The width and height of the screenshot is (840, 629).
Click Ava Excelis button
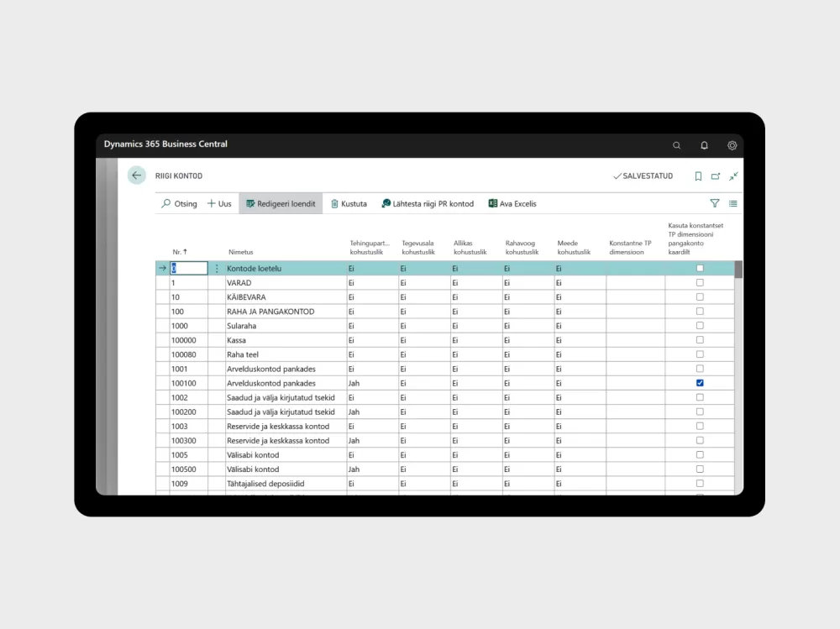click(x=512, y=203)
